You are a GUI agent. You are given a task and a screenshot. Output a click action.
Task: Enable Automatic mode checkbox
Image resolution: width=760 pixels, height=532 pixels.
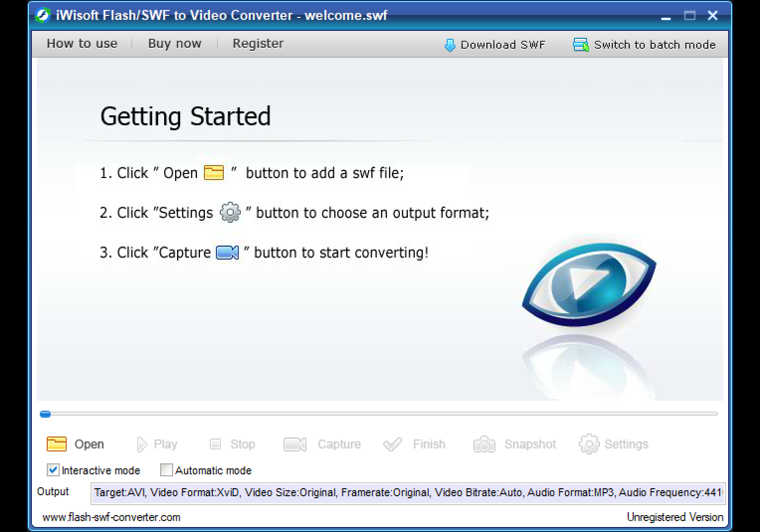[x=166, y=470]
